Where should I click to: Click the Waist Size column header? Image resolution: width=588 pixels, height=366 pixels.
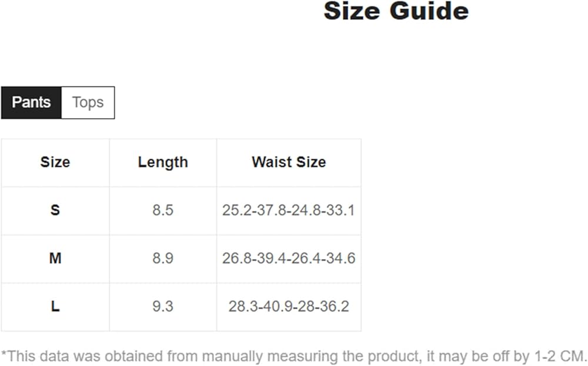click(x=289, y=162)
